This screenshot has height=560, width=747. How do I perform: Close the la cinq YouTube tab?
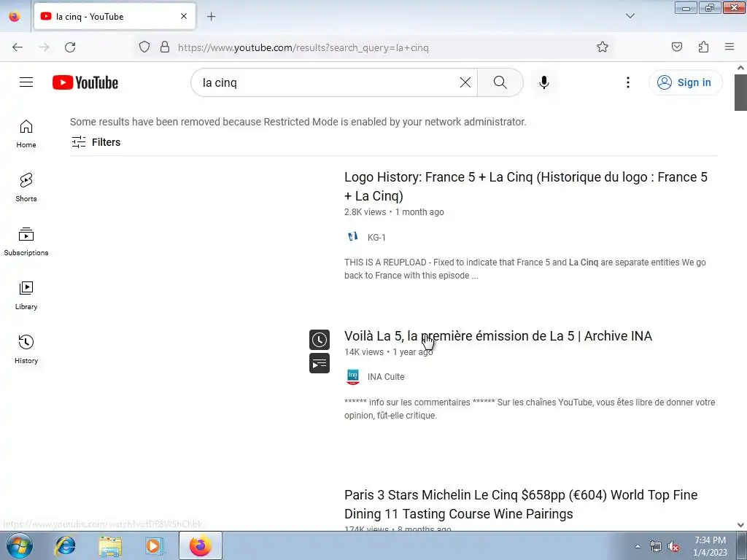[183, 16]
